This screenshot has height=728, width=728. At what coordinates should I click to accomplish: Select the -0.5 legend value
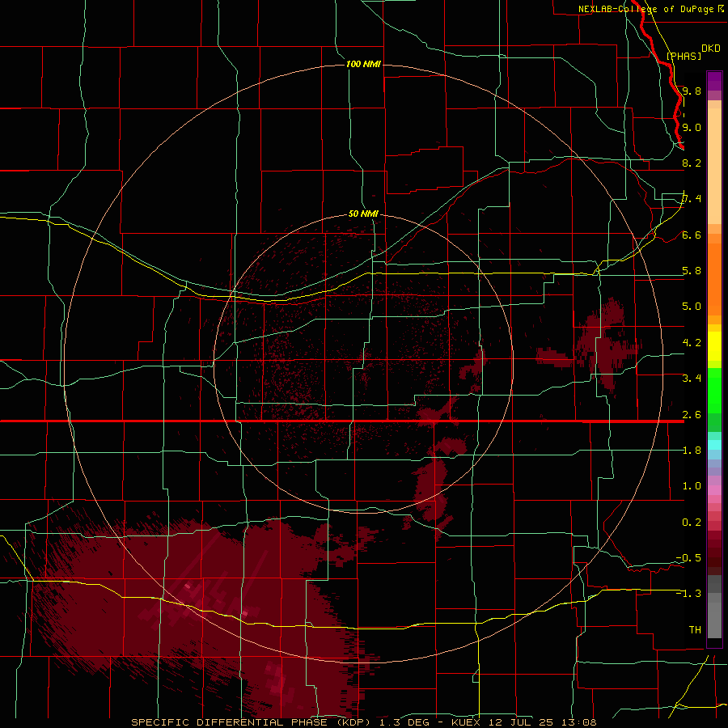pyautogui.click(x=688, y=558)
